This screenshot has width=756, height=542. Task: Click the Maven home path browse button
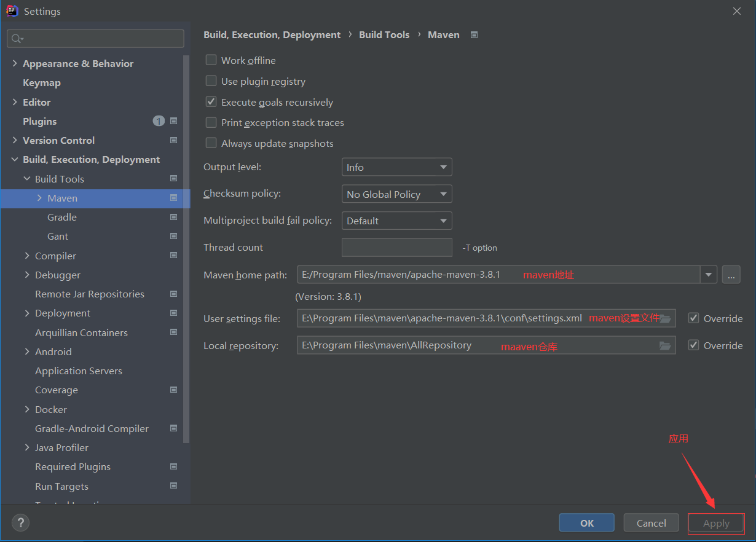pyautogui.click(x=731, y=275)
